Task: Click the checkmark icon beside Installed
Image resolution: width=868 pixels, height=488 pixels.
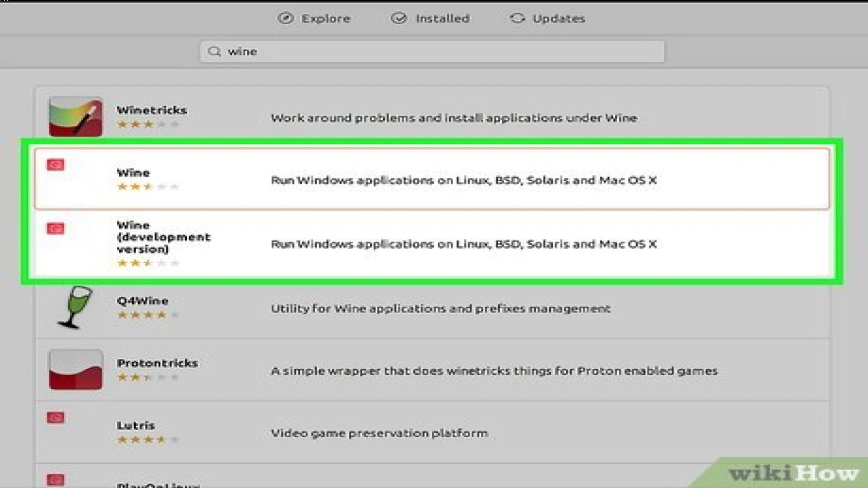Action: click(x=398, y=18)
